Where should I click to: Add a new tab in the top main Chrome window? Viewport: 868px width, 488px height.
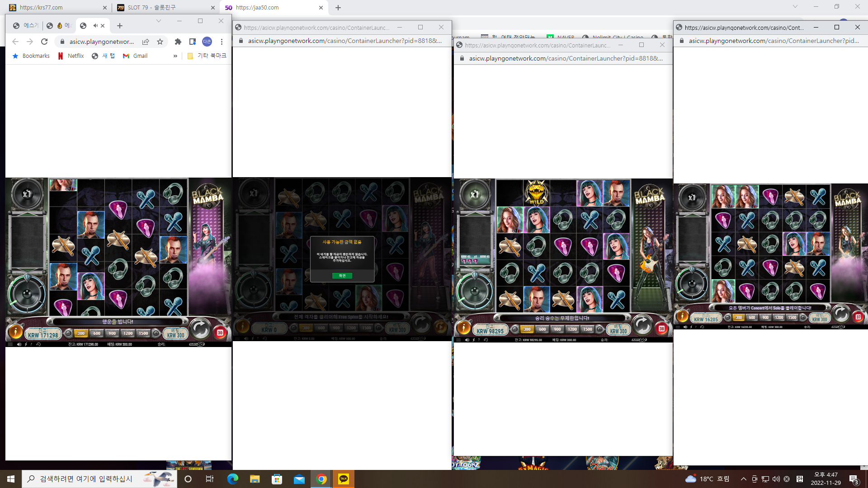pos(338,7)
